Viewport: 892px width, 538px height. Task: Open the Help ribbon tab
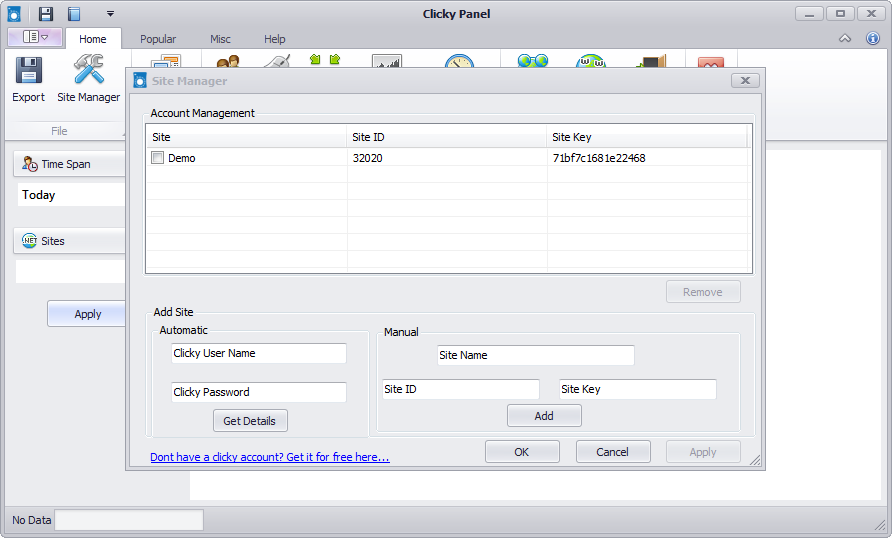pos(275,39)
